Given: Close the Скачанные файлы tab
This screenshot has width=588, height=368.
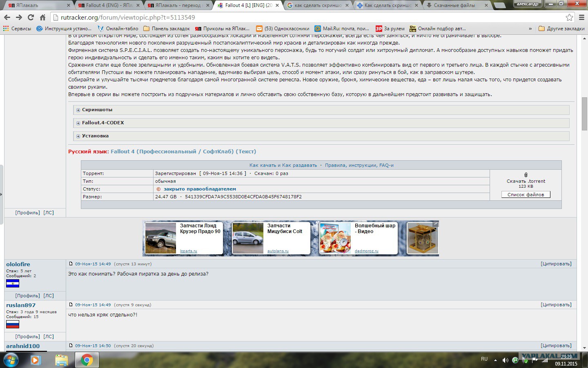Looking at the screenshot, I should point(486,5).
